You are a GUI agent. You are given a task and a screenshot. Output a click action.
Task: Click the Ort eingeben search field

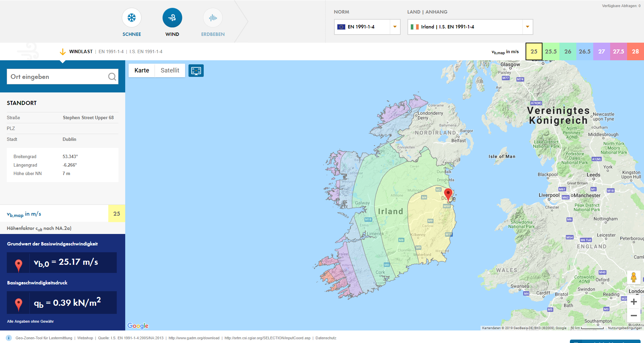58,77
